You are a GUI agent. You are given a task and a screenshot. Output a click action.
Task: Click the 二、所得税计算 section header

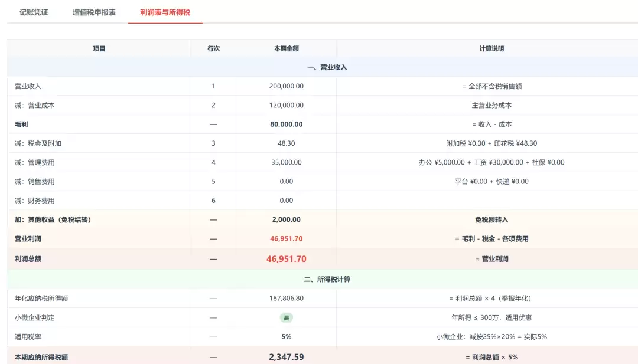pyautogui.click(x=327, y=279)
